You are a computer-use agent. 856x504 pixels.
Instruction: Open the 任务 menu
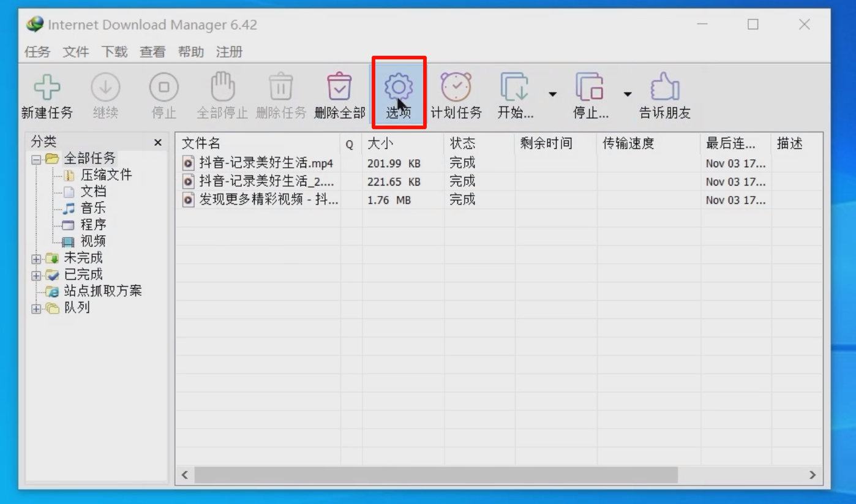coord(37,52)
